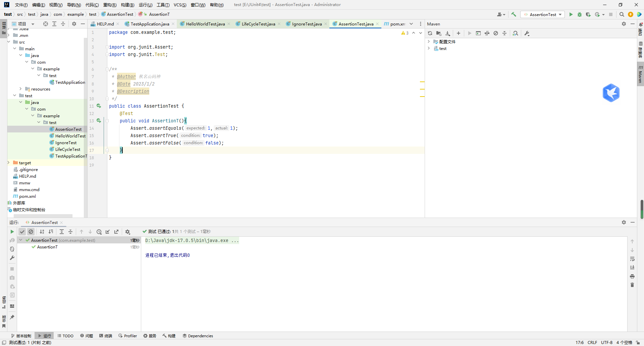644x346 pixels.
Task: Toggle auto-test rerun icon
Action: pyautogui.click(x=12, y=249)
